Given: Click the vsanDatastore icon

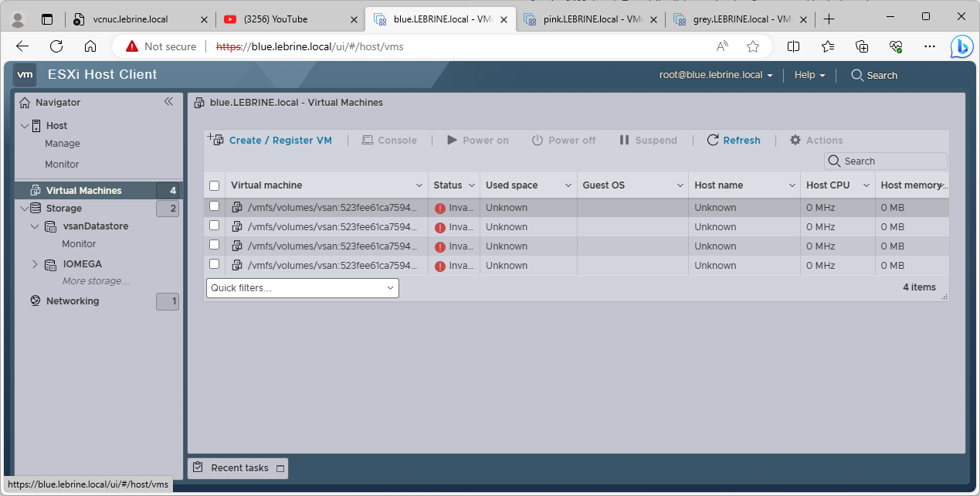Looking at the screenshot, I should pos(50,227).
